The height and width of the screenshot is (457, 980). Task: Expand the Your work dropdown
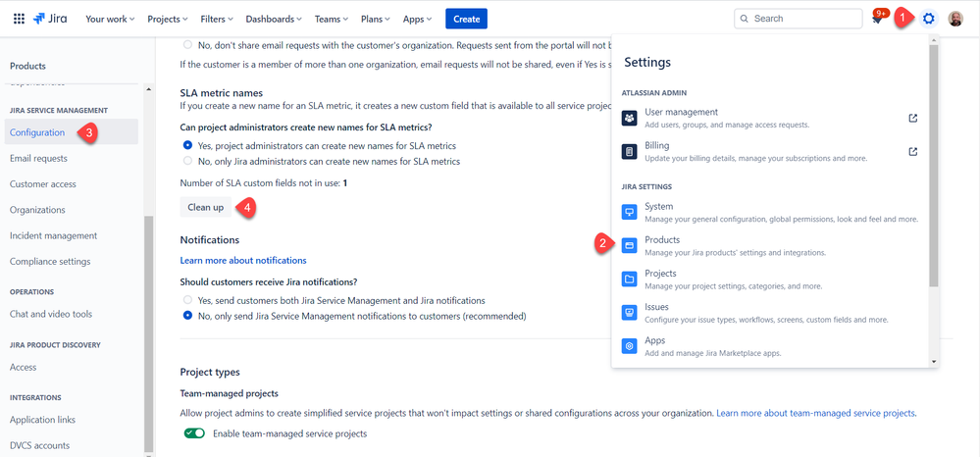pos(110,19)
